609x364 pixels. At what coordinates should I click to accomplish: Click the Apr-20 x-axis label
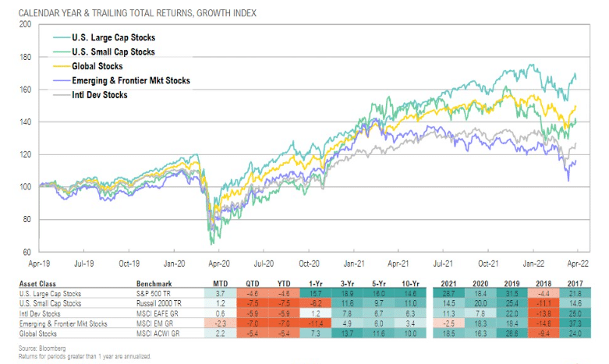click(219, 264)
